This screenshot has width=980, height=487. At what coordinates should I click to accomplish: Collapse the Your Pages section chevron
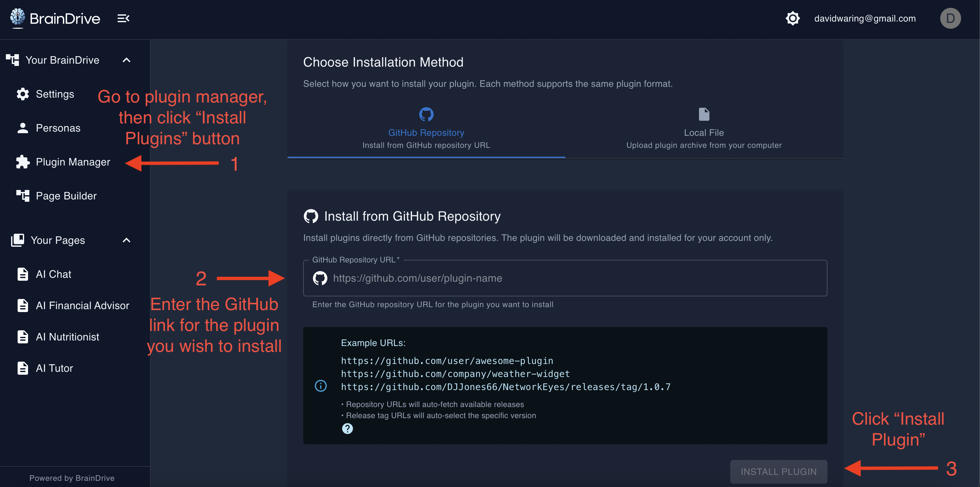point(127,240)
